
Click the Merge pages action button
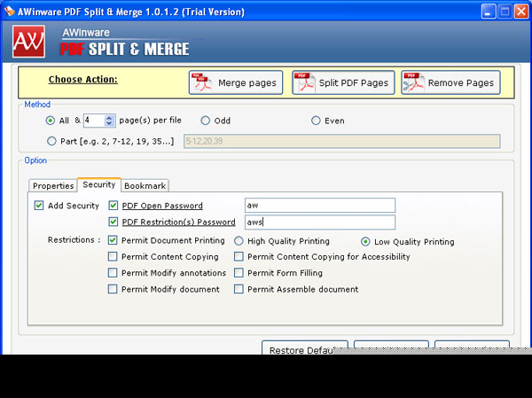(236, 82)
